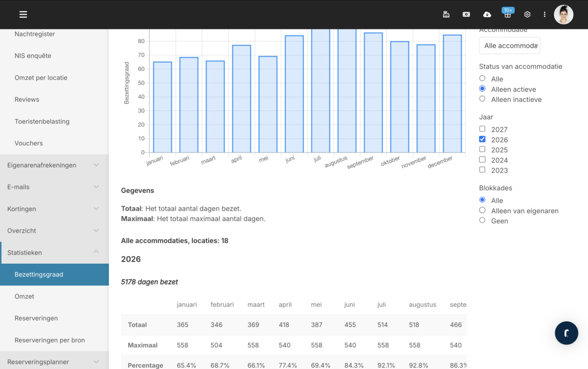Click the cloud download icon

(x=487, y=14)
